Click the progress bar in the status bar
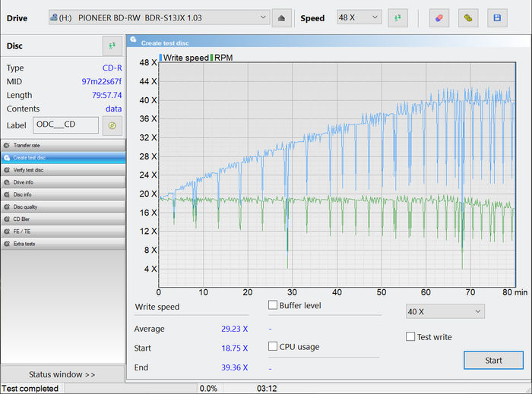Image resolution: width=532 pixels, height=394 pixels. (x=130, y=389)
